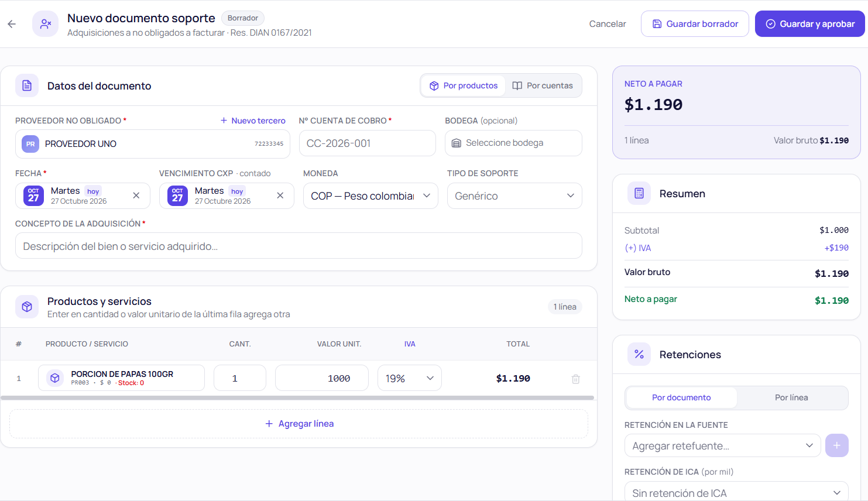The width and height of the screenshot is (868, 501).
Task: Click Cancelar at the top
Action: 608,24
